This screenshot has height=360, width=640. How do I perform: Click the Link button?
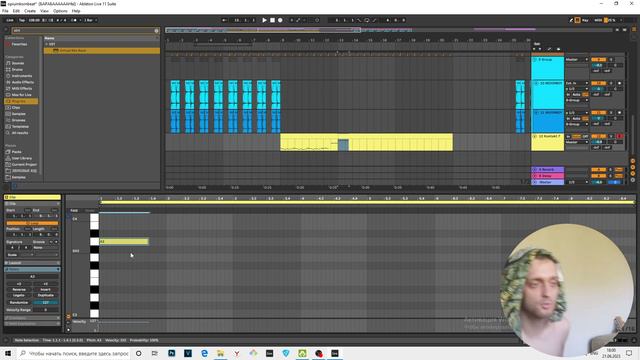click(x=10, y=20)
